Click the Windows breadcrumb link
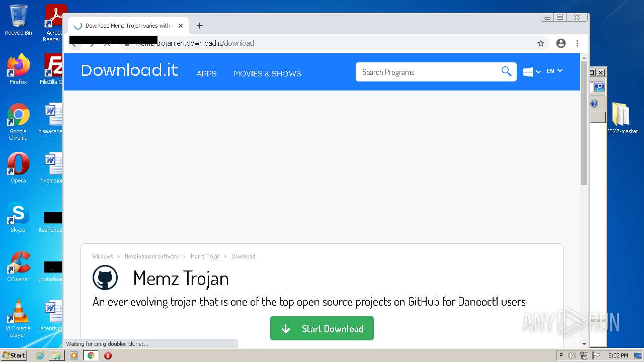Image resolution: width=644 pixels, height=362 pixels. coord(103,256)
